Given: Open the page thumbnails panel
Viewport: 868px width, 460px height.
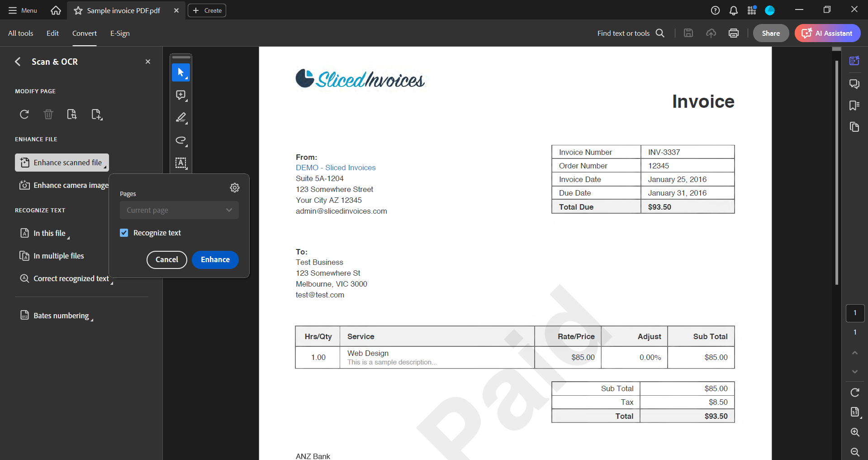Looking at the screenshot, I should tap(854, 127).
